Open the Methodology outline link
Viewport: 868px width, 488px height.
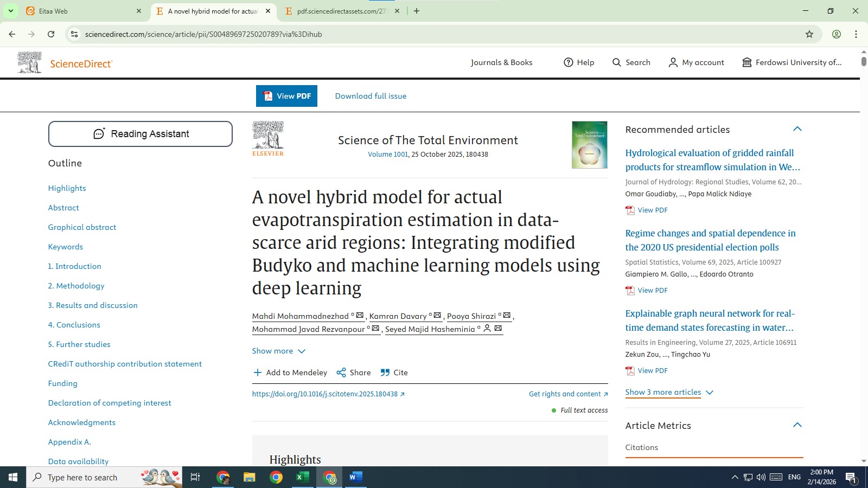coord(76,286)
